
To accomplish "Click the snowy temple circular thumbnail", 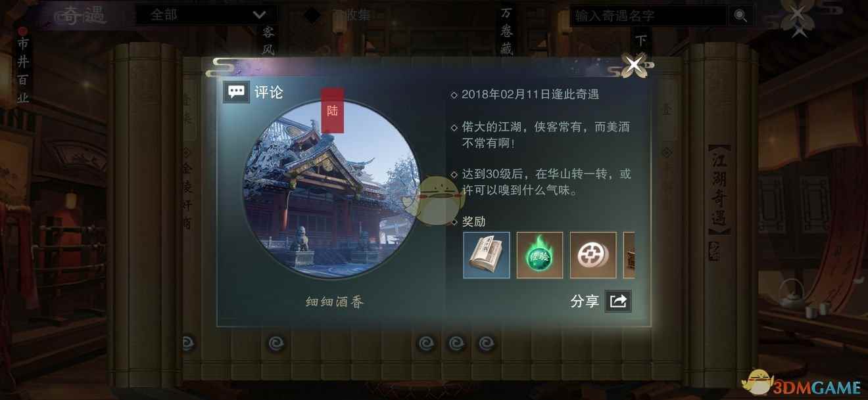I will click(x=332, y=190).
